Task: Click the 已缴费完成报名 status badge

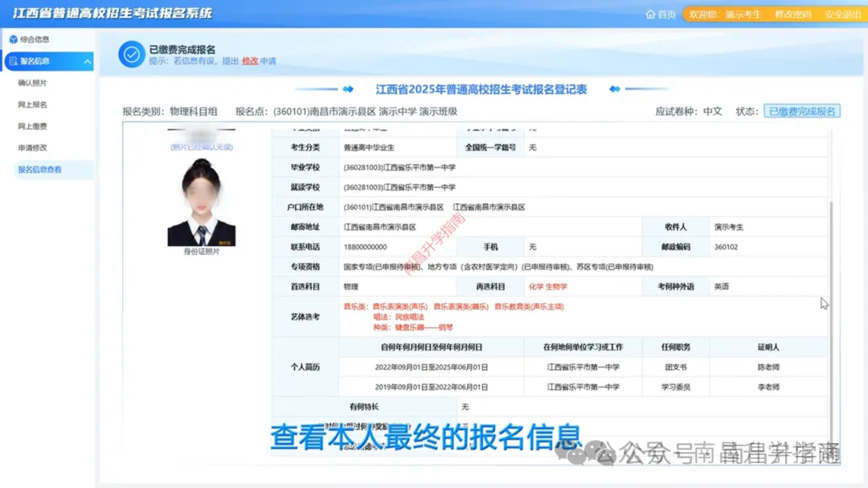Action: point(802,111)
